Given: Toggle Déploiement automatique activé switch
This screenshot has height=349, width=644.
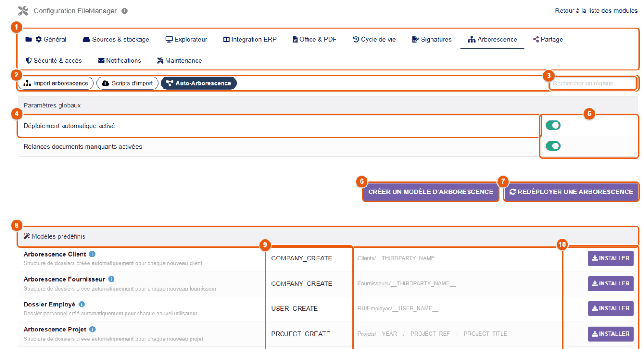Looking at the screenshot, I should 553,126.
